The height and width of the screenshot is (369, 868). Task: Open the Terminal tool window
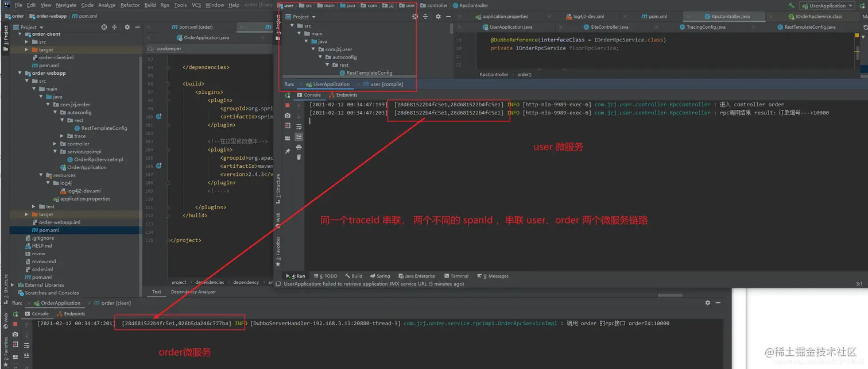tap(456, 276)
